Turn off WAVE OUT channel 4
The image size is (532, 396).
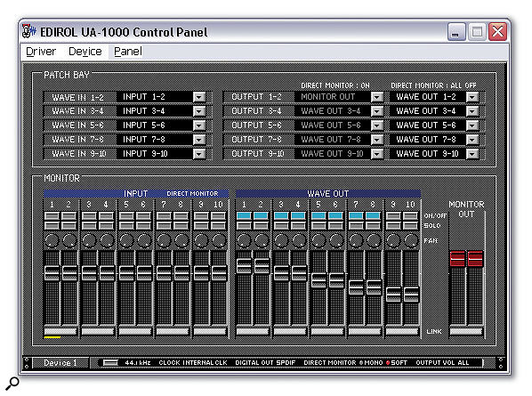point(298,216)
